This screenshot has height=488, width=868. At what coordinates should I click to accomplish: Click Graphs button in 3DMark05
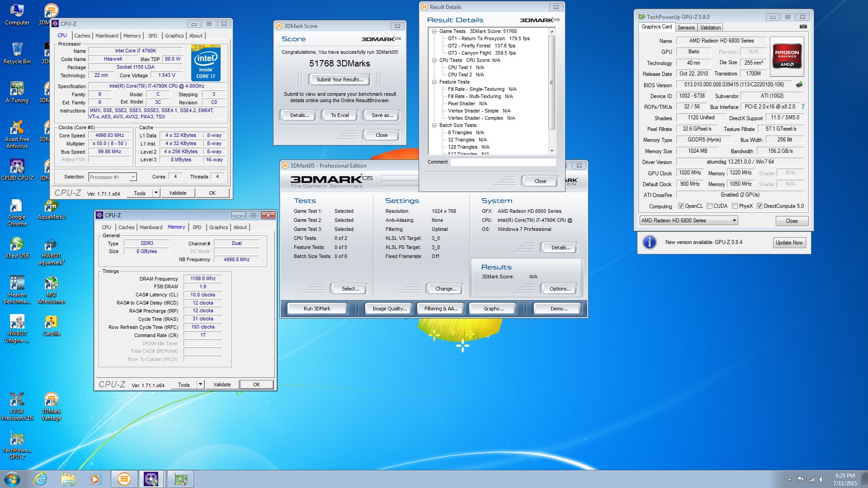(493, 309)
